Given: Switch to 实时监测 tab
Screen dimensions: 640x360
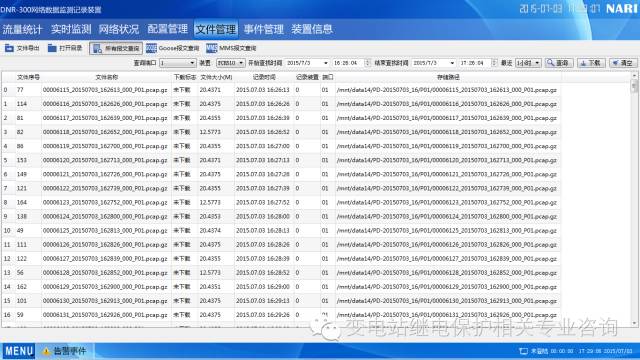Looking at the screenshot, I should pos(71,29).
